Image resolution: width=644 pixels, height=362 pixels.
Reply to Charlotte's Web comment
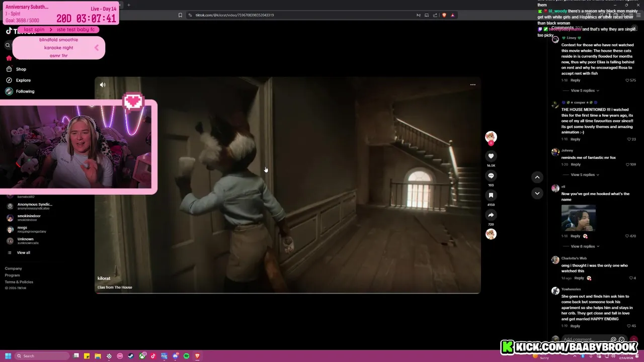coord(579,278)
